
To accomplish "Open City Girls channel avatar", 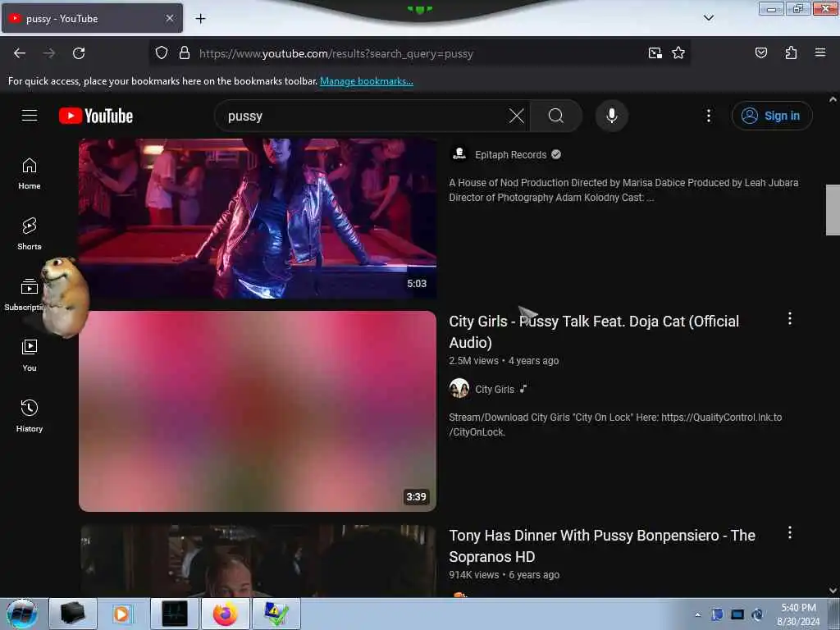I will pos(459,388).
